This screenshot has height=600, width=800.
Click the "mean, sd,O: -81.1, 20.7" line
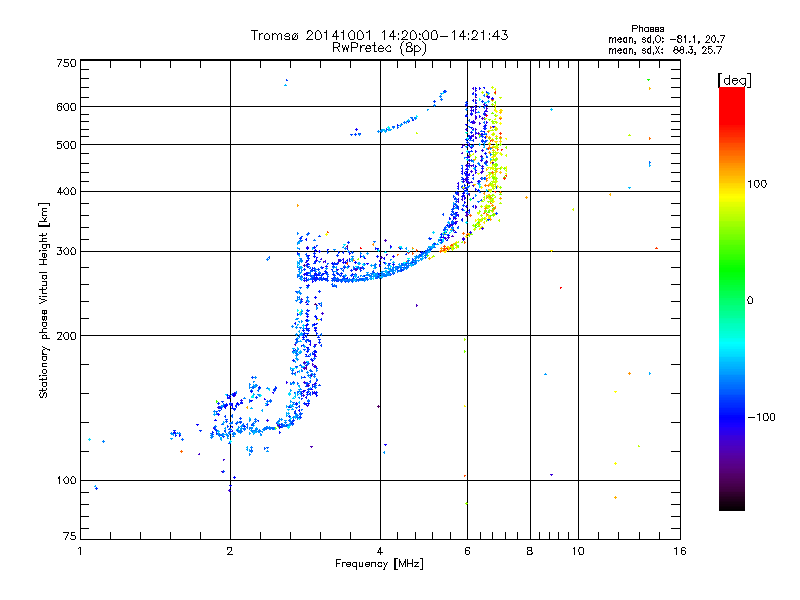tap(666, 40)
